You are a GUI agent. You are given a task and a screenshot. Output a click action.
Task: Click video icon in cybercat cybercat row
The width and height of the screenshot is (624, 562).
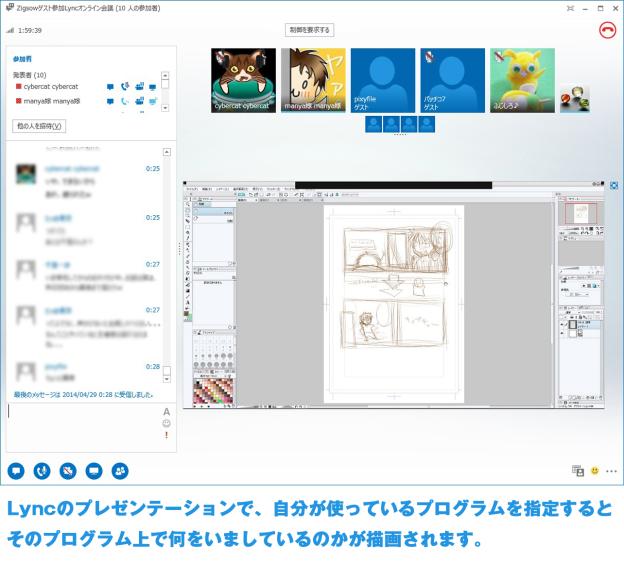click(x=139, y=86)
